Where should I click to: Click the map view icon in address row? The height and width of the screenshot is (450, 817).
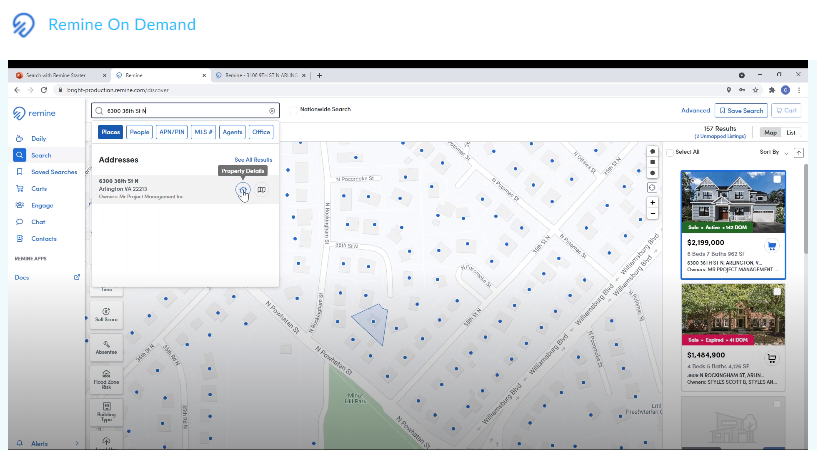pyautogui.click(x=262, y=190)
